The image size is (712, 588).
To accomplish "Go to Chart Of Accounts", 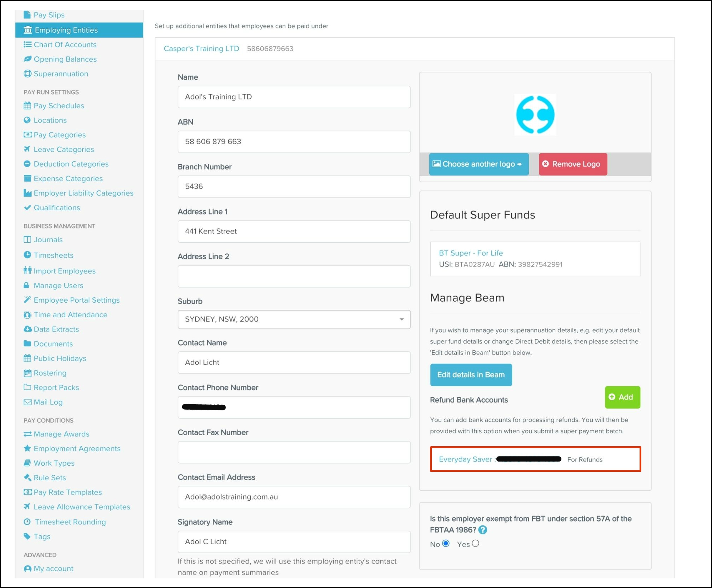I will pos(65,45).
